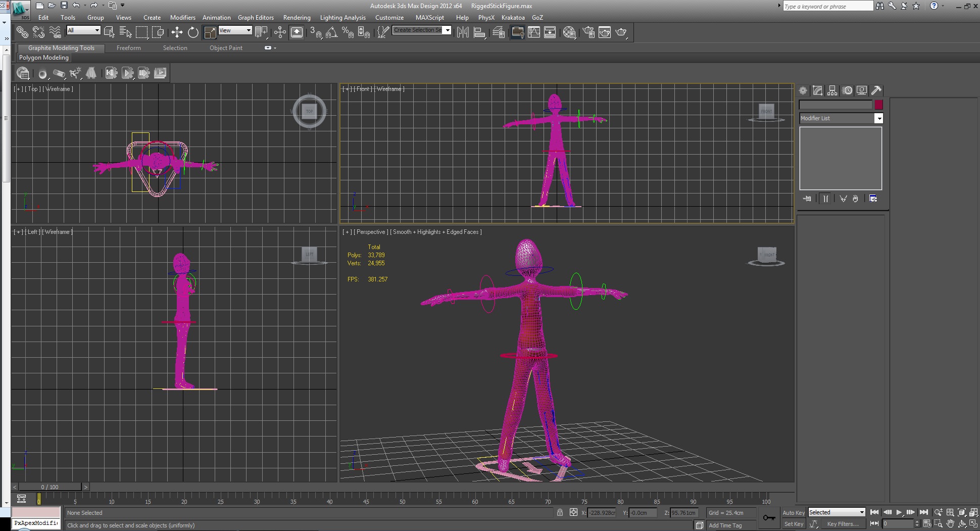This screenshot has width=980, height=531.
Task: Open Edit Named Selection Sets icon
Action: (x=383, y=32)
